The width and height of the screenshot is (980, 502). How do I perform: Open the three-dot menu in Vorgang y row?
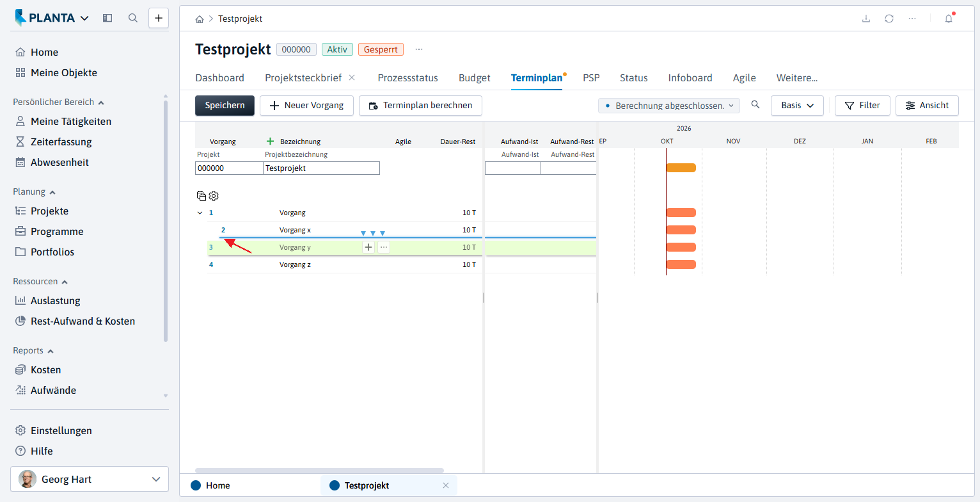[x=384, y=247]
